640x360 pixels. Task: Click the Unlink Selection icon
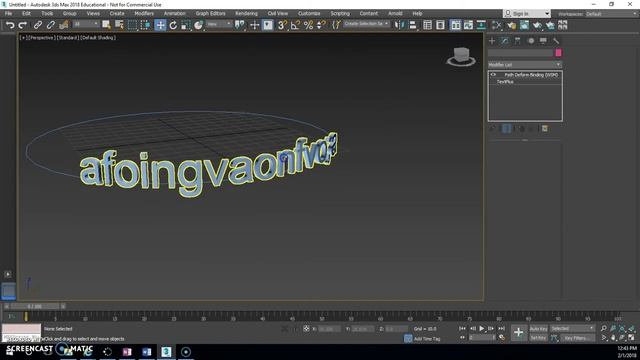[51, 25]
